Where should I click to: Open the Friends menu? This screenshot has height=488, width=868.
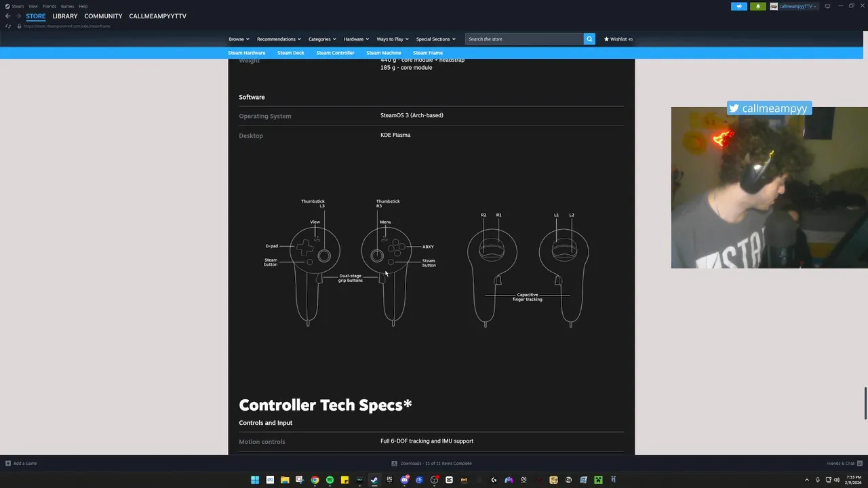50,6
